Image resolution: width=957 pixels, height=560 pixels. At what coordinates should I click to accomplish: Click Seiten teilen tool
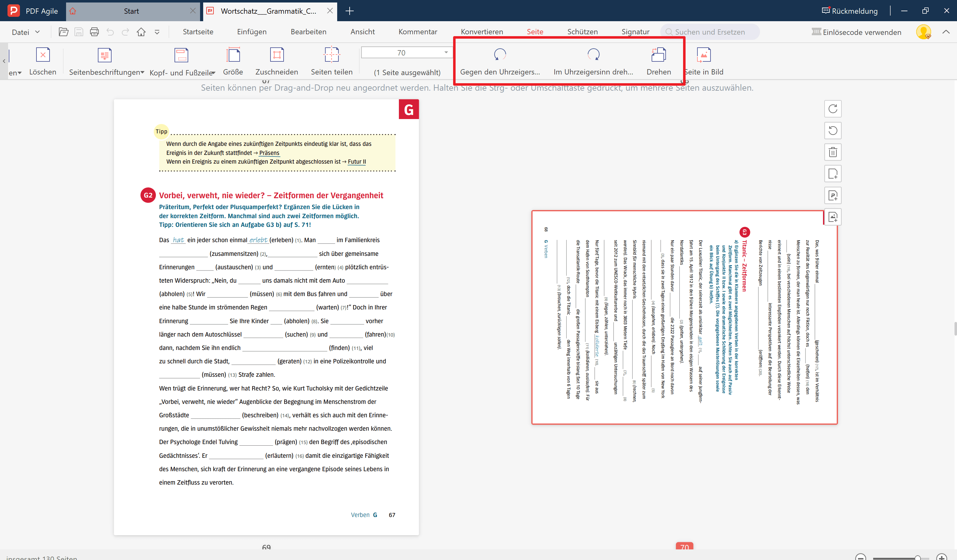(x=332, y=61)
